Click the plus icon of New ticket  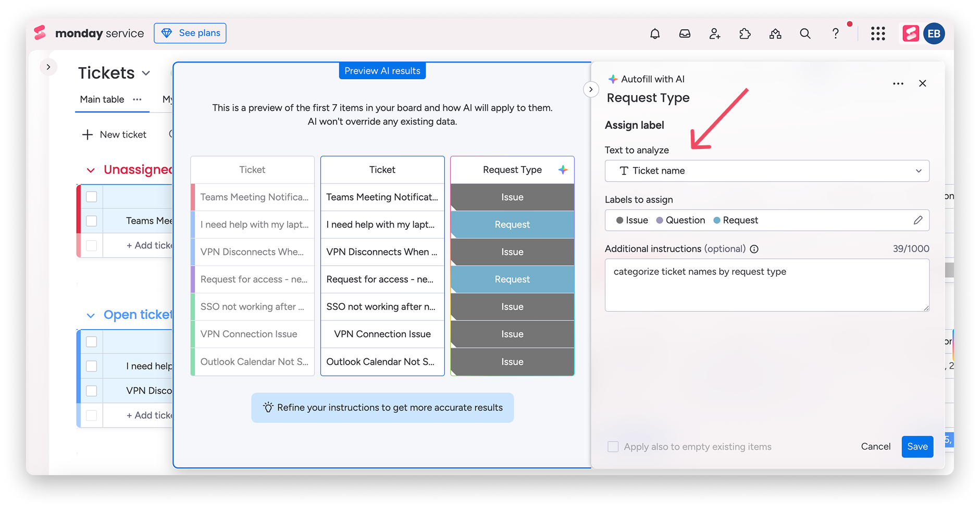88,135
